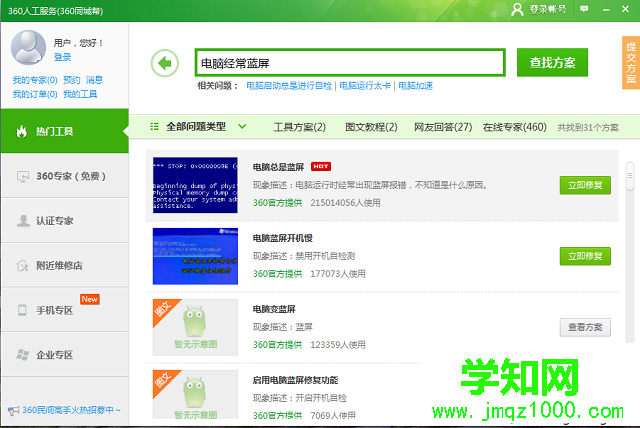Click the orange New badge on 手机专区
Screen dimensions: 640x428
89,299
